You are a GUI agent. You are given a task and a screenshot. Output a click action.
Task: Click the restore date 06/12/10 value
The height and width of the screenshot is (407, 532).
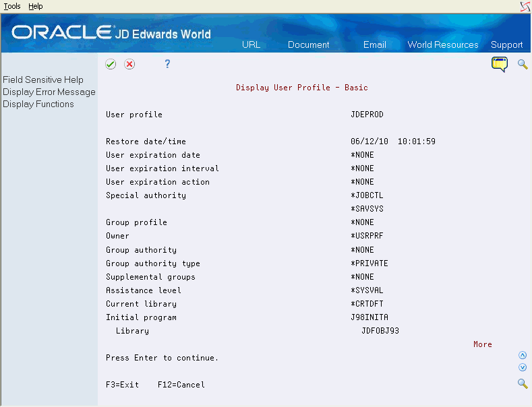pyautogui.click(x=370, y=142)
